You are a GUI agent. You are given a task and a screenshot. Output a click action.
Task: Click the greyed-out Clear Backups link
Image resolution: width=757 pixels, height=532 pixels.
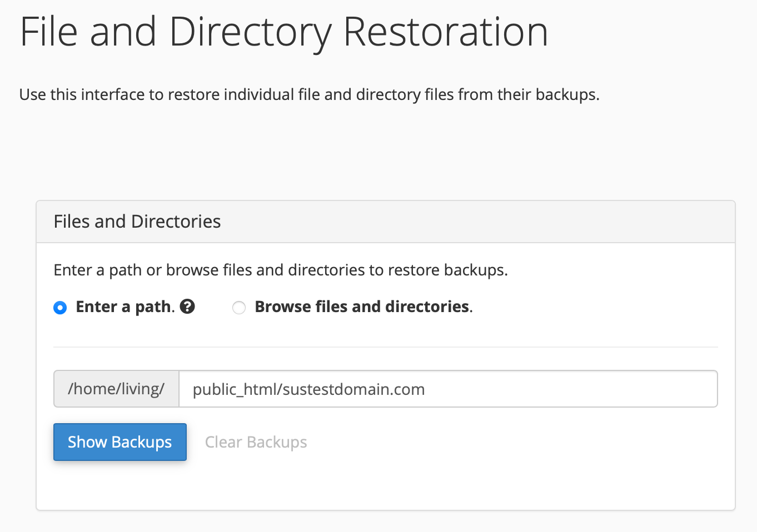point(256,442)
